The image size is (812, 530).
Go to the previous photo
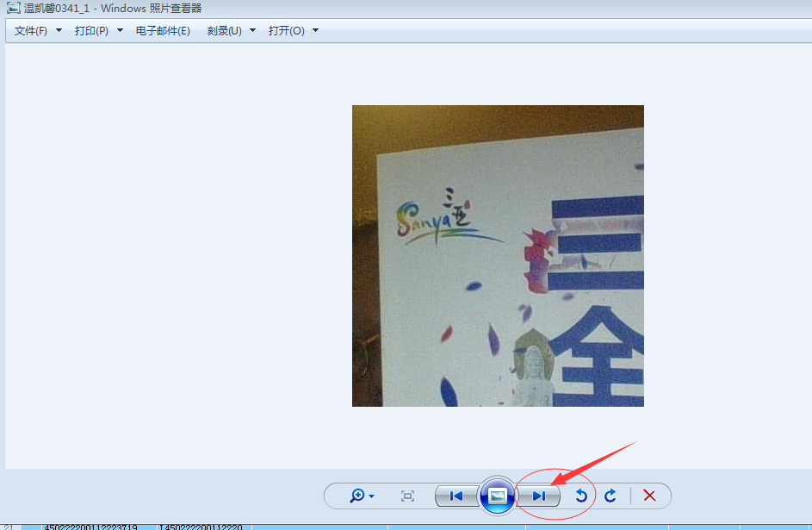pos(456,496)
